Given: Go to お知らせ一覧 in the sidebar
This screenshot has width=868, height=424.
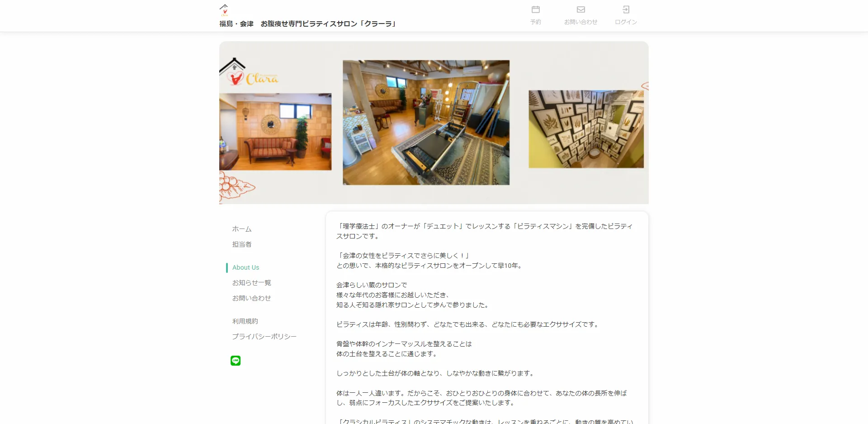Looking at the screenshot, I should [x=251, y=283].
